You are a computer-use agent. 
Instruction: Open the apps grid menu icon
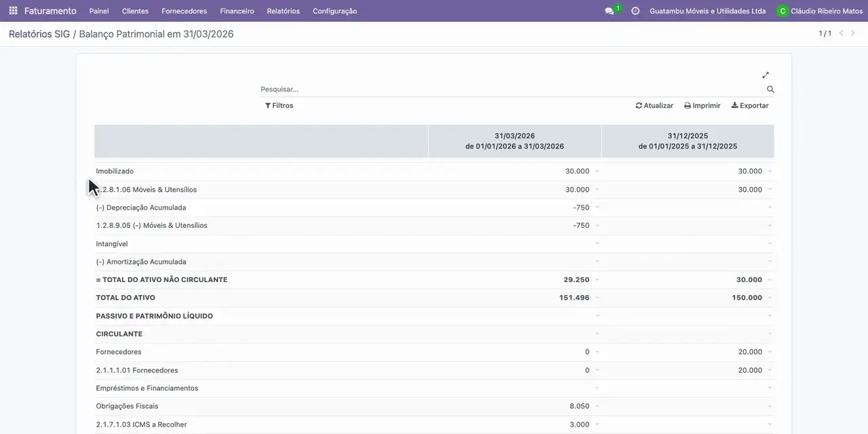tap(13, 11)
